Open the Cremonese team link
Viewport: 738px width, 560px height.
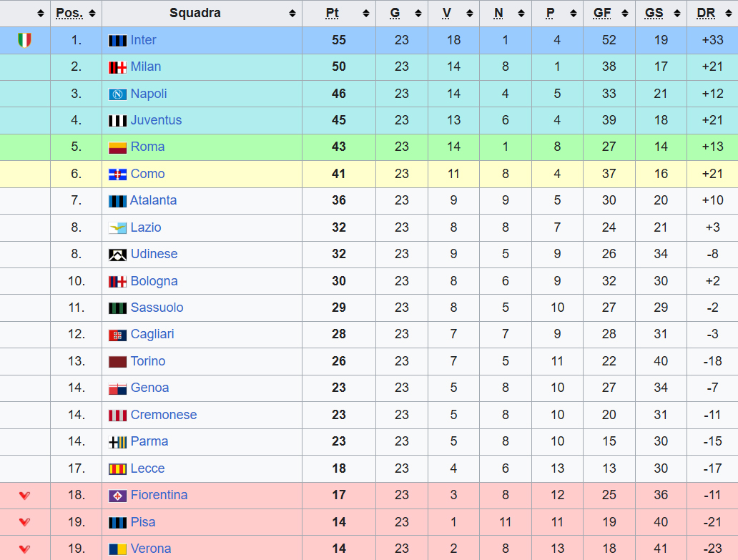click(x=164, y=416)
